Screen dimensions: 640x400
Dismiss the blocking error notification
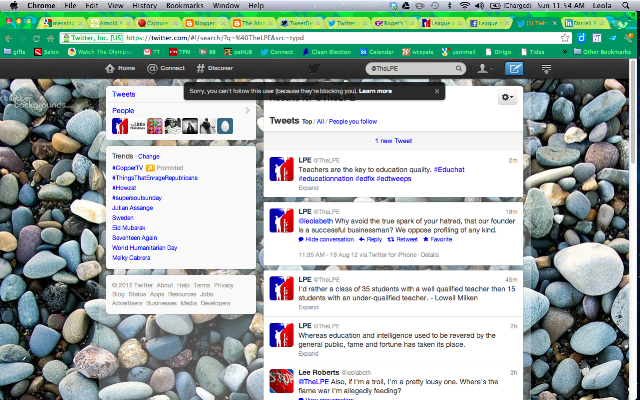(x=437, y=91)
